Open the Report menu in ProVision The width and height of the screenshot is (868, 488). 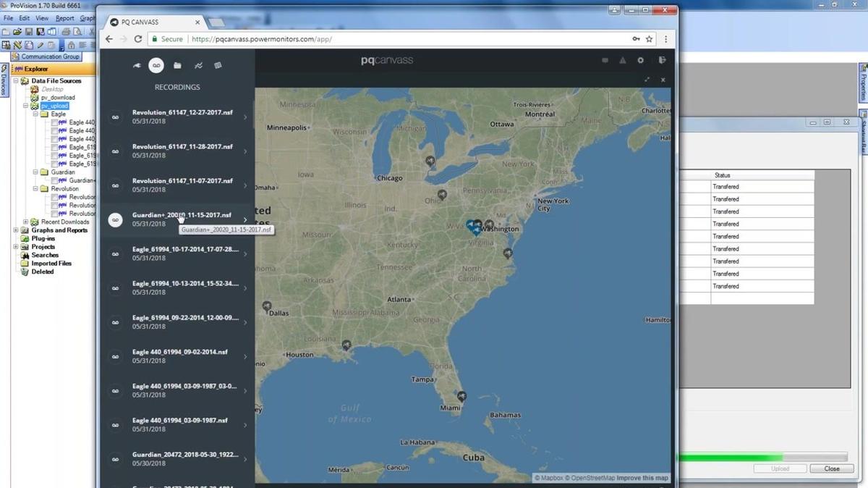pyautogui.click(x=64, y=18)
